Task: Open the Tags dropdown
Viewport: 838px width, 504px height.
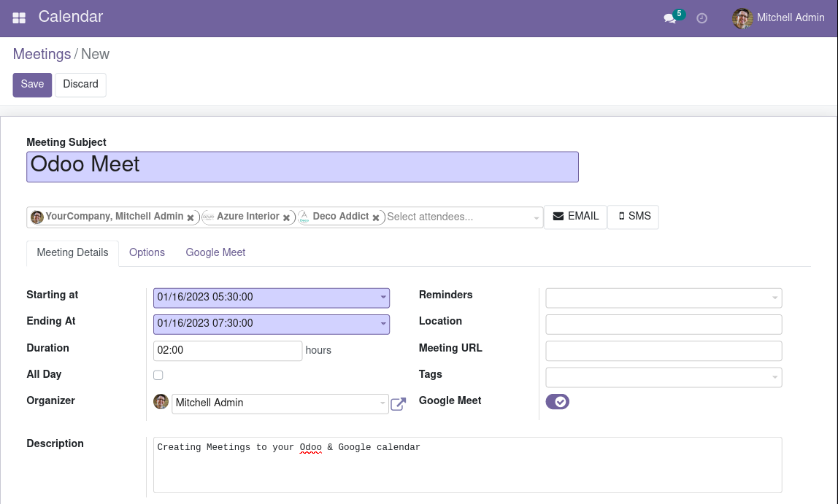Action: pos(774,377)
